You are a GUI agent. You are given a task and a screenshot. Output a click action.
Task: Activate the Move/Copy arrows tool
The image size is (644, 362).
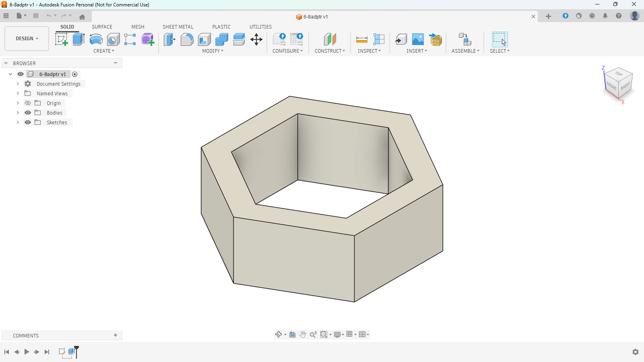click(x=256, y=39)
